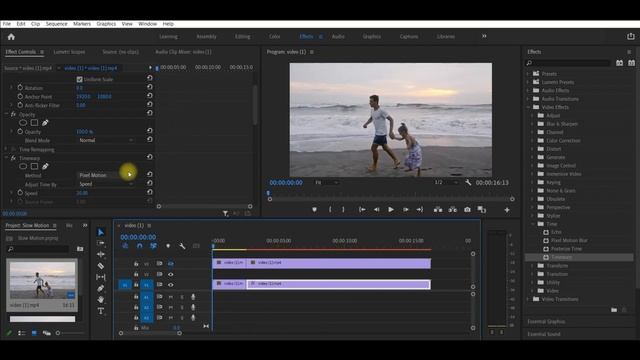Toggle the Timewarp fx effect on/off
The image size is (640, 360).
[x=13, y=158]
